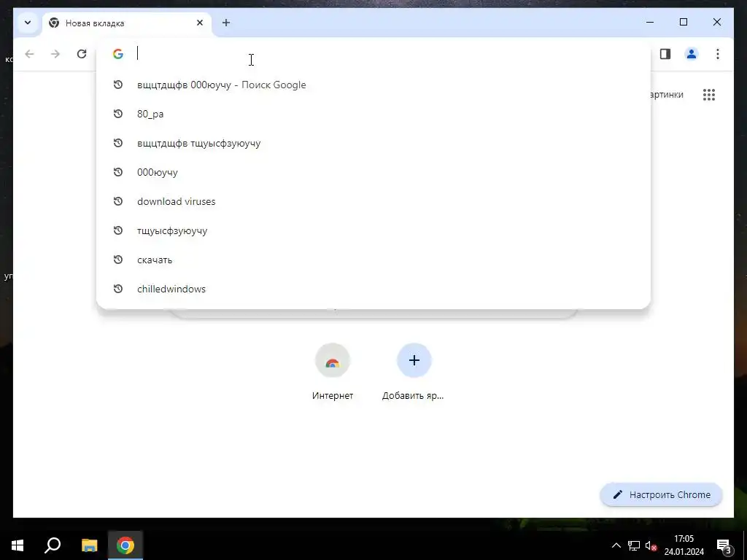Reload the page

point(82,54)
